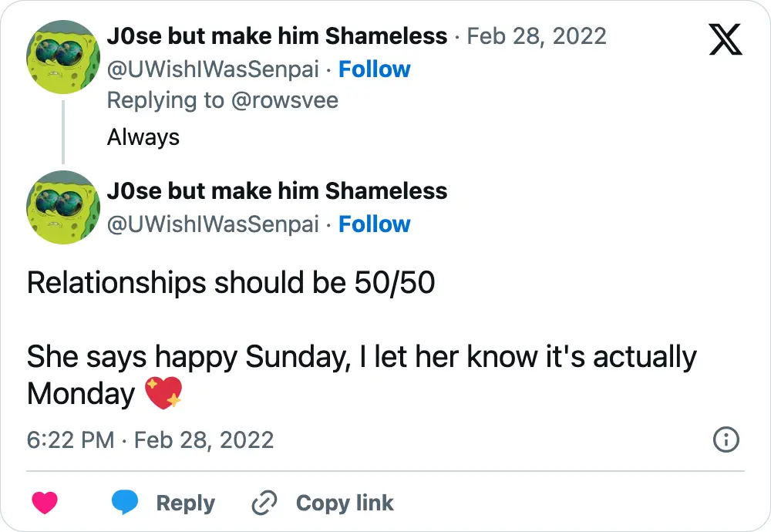Click the Copy link label
Screen dimensions: 771x532
[345, 502]
